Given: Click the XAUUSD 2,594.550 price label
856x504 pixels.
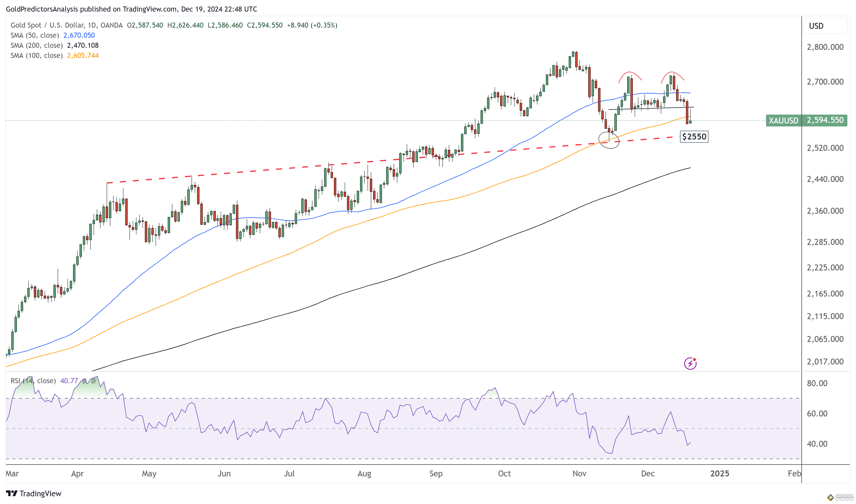Looking at the screenshot, I should click(x=806, y=120).
